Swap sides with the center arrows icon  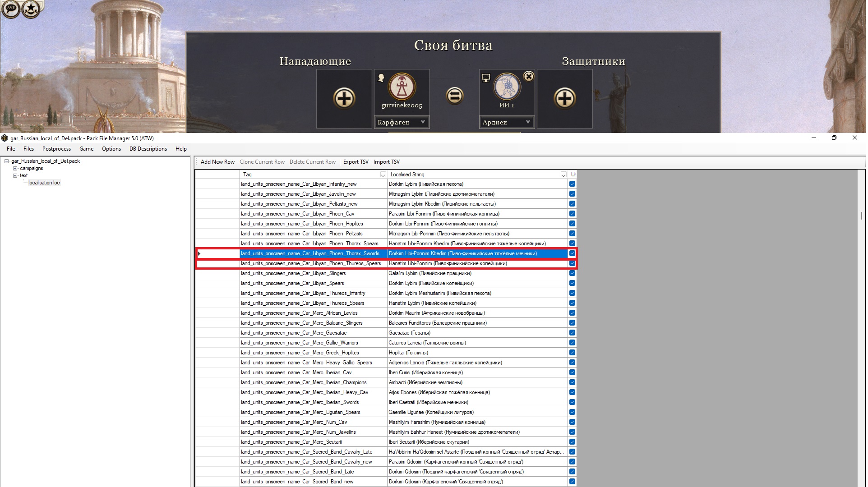coord(454,96)
